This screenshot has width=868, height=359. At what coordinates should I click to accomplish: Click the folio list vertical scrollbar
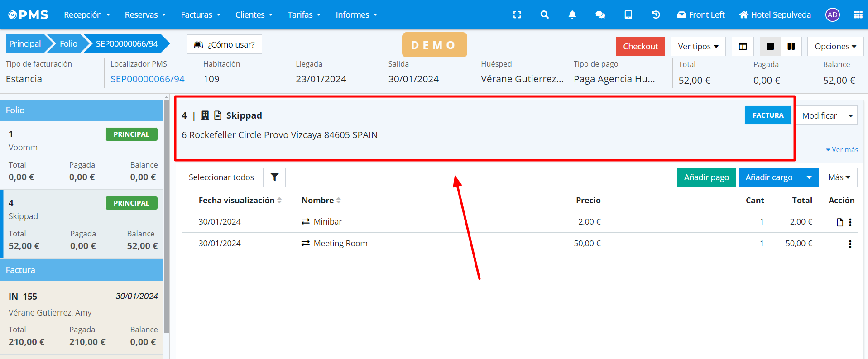coord(167,217)
